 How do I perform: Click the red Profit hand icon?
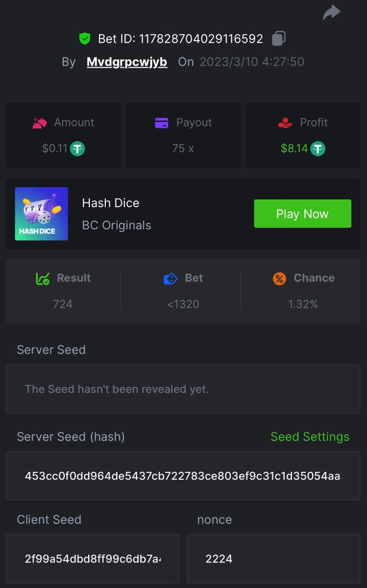285,122
